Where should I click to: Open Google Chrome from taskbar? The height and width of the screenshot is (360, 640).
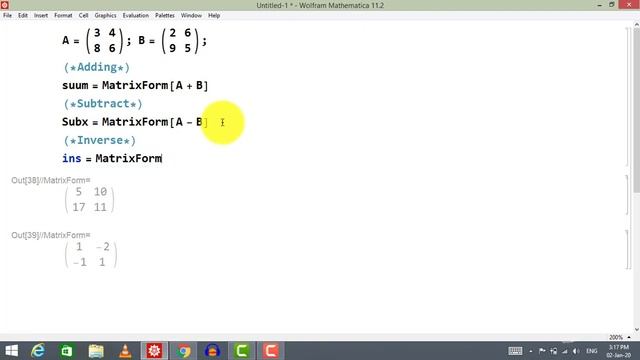click(184, 351)
